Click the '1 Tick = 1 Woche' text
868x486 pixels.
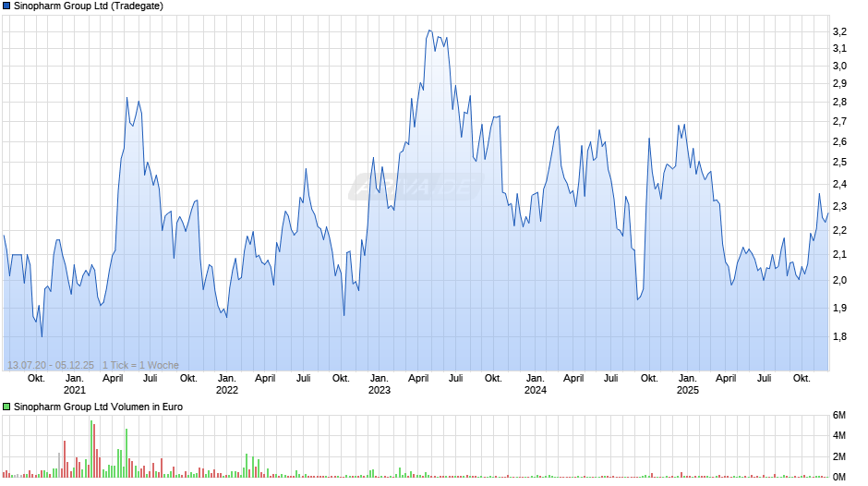tap(140, 365)
